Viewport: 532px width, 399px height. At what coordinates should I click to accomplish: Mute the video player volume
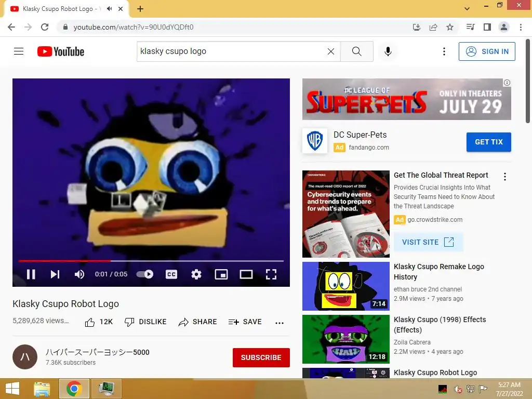(79, 274)
